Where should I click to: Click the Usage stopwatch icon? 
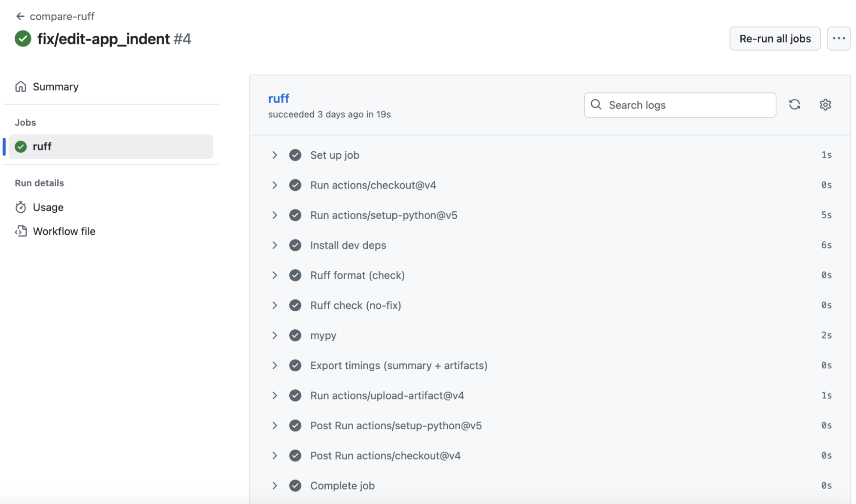(x=21, y=207)
